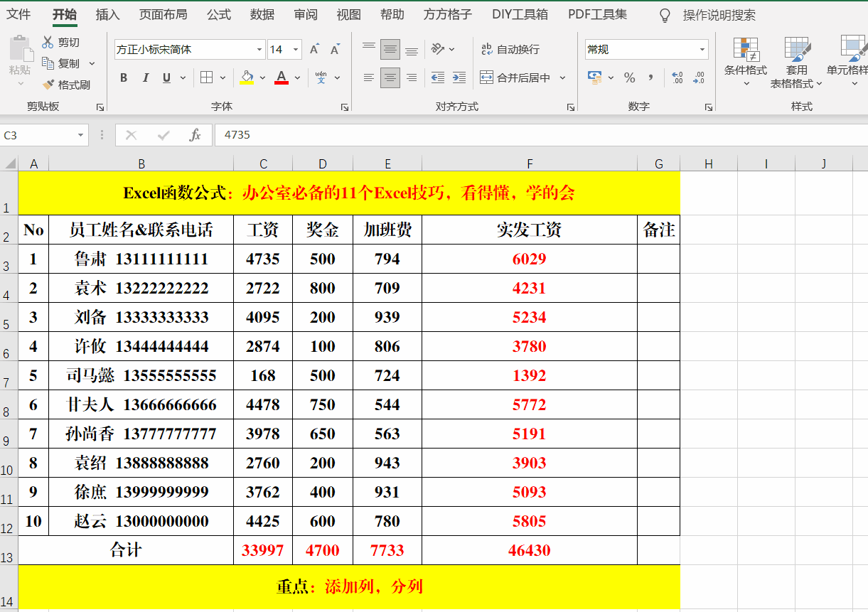Expand borders options arrow
868x612 pixels.
pyautogui.click(x=223, y=77)
